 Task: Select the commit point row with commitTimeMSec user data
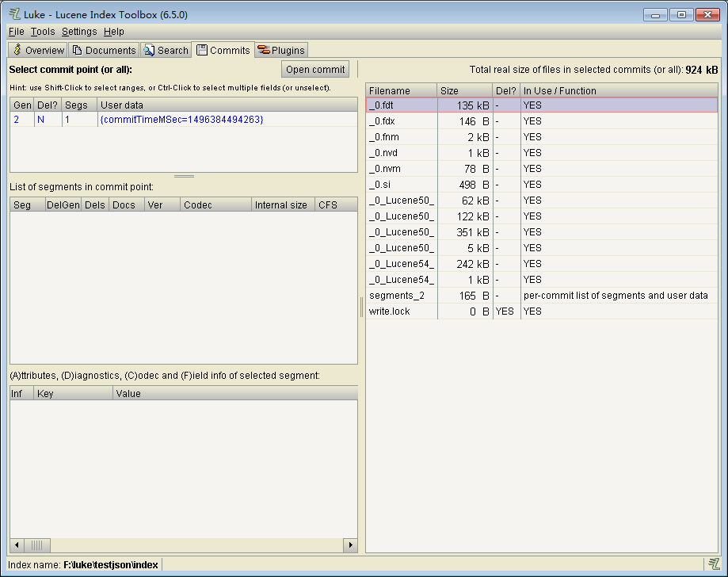(x=184, y=120)
